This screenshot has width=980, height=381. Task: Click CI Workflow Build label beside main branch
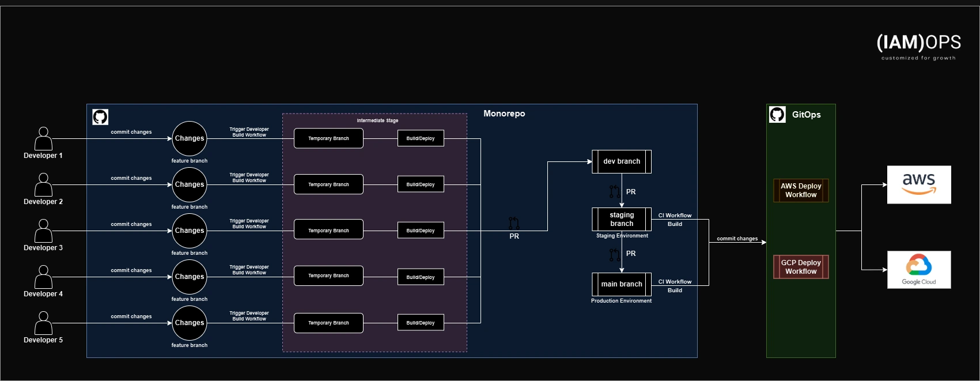pyautogui.click(x=675, y=286)
